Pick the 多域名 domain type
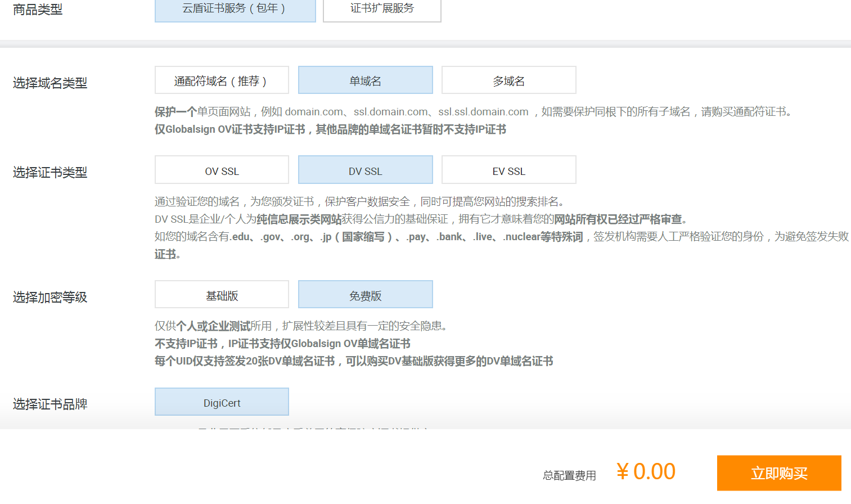The image size is (851, 504). 508,80
